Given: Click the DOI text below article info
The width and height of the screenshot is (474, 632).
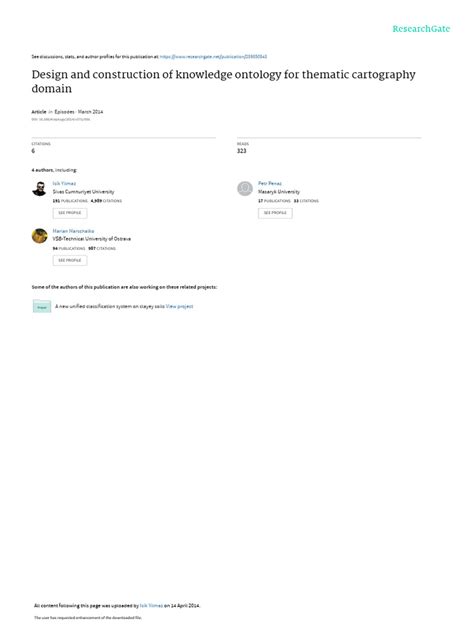Looking at the screenshot, I should tap(61, 119).
